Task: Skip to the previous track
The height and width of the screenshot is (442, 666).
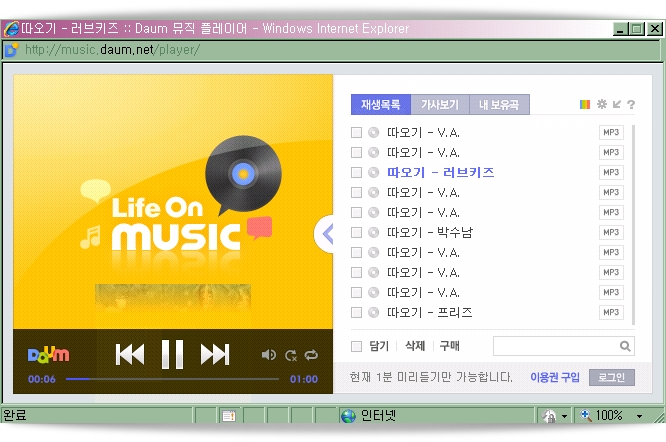Action: coord(130,355)
